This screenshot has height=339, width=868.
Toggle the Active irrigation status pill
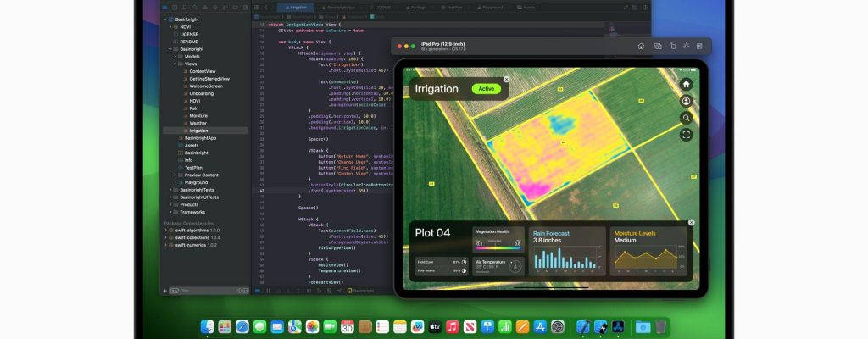(x=487, y=88)
